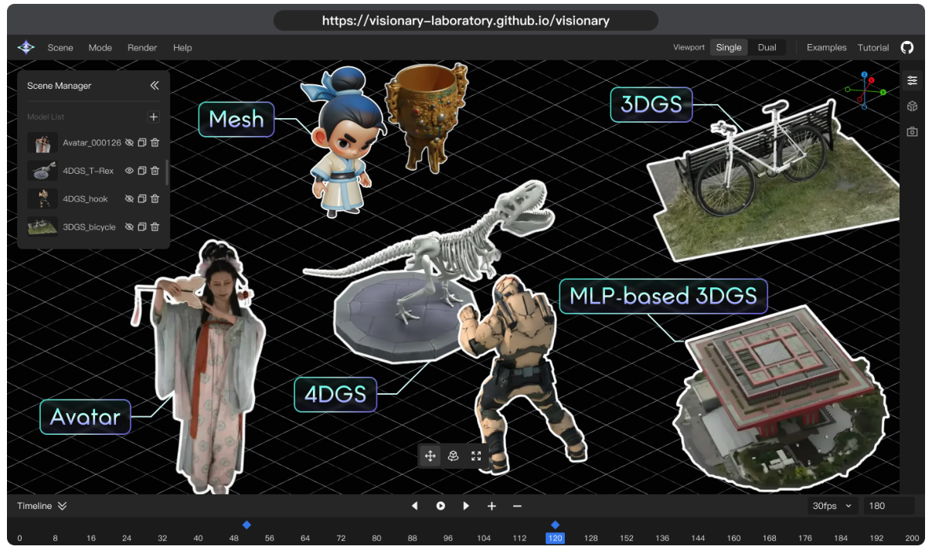Open the 30fps framerate dropdown

pyautogui.click(x=832, y=506)
